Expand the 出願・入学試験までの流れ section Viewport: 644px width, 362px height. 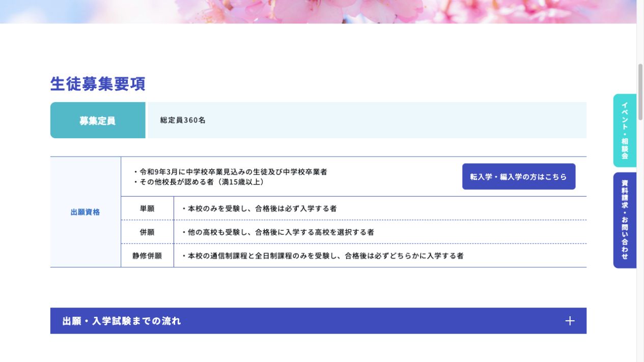tap(318, 321)
